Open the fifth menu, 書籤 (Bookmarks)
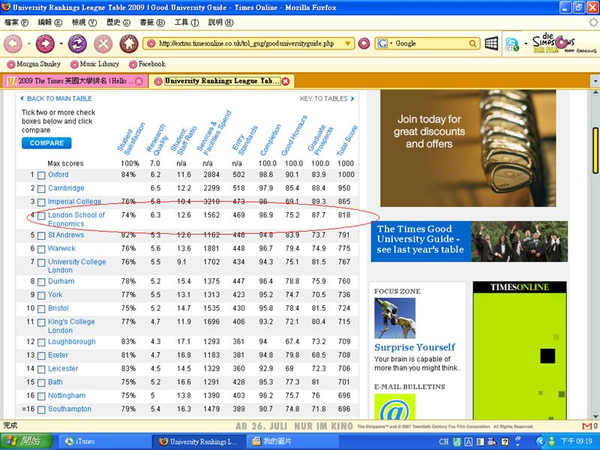The image size is (600, 450). (152, 23)
